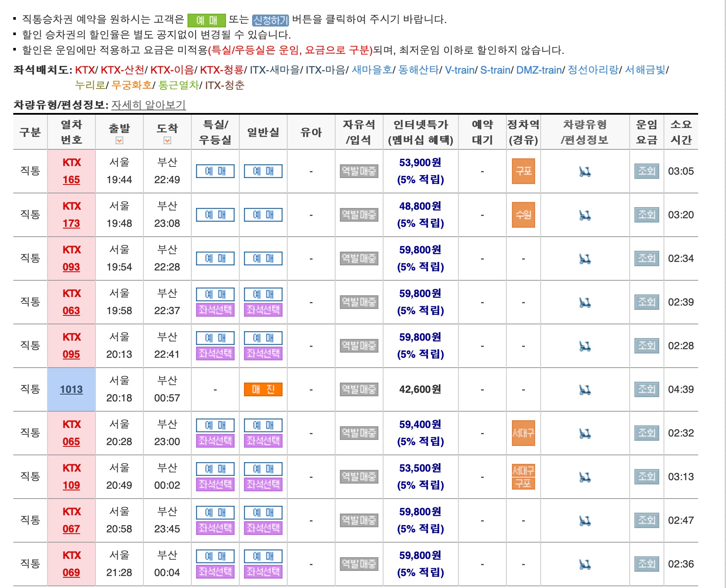The height and width of the screenshot is (588, 726).
Task: Click 자세히 알아보기 link
Action: pyautogui.click(x=149, y=105)
